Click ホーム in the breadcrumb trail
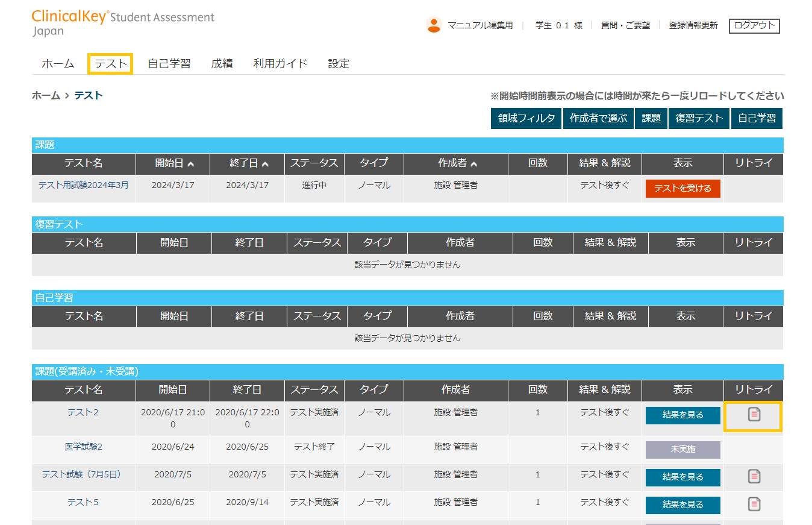The image size is (812, 525). 46,95
